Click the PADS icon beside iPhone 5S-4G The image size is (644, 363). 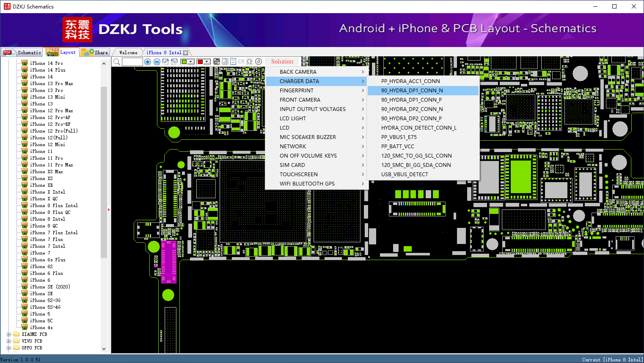(x=25, y=307)
